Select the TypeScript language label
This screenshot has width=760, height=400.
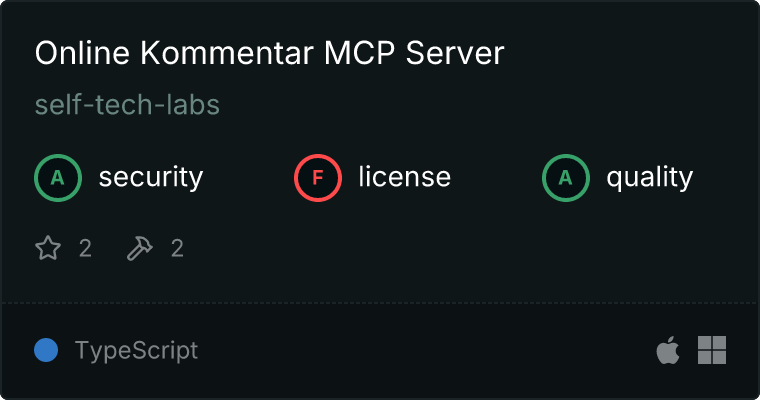point(136,351)
